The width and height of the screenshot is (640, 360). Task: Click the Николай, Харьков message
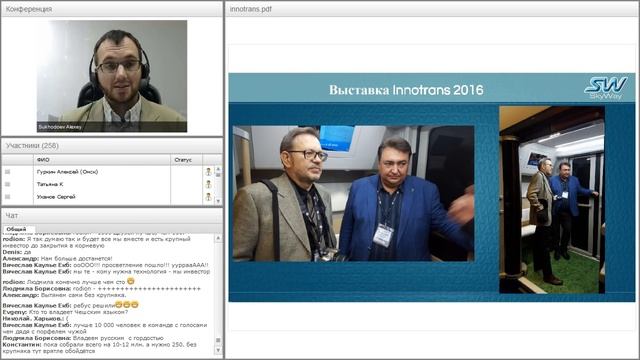[36, 318]
